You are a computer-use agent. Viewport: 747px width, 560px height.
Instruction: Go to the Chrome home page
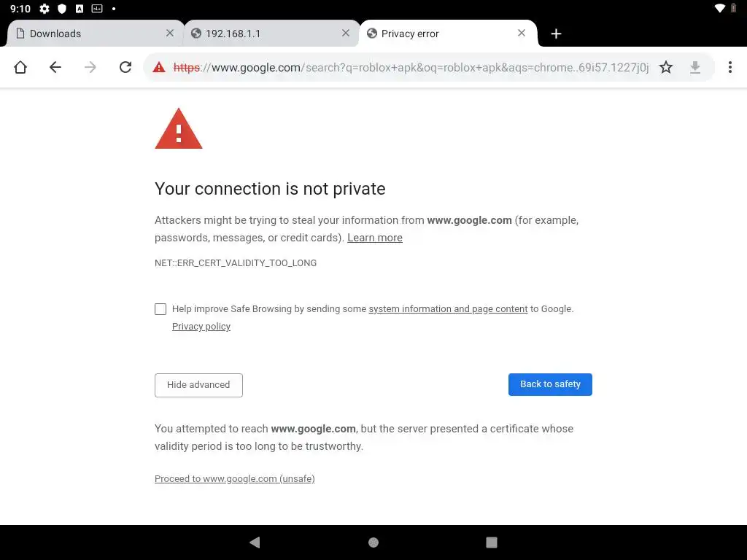(x=20, y=67)
